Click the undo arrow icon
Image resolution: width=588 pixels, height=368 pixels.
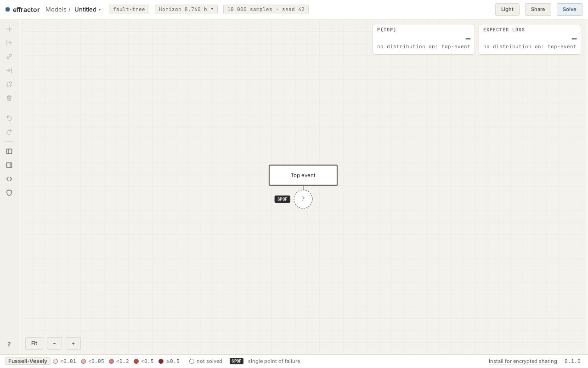pyautogui.click(x=9, y=118)
